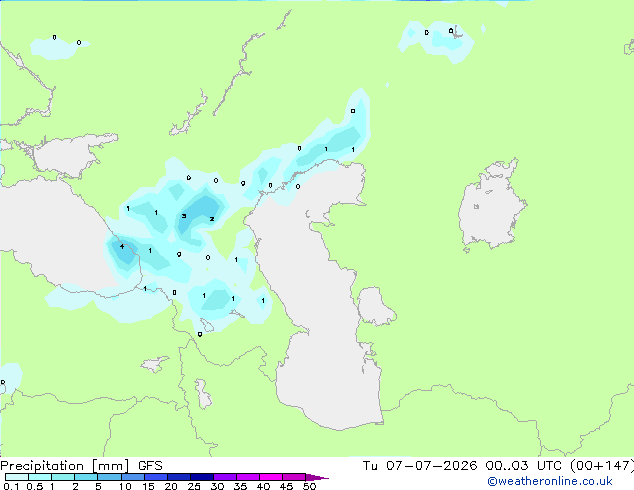Click the legend label "25"
Viewport: 634px width, 490px height.
194,486
